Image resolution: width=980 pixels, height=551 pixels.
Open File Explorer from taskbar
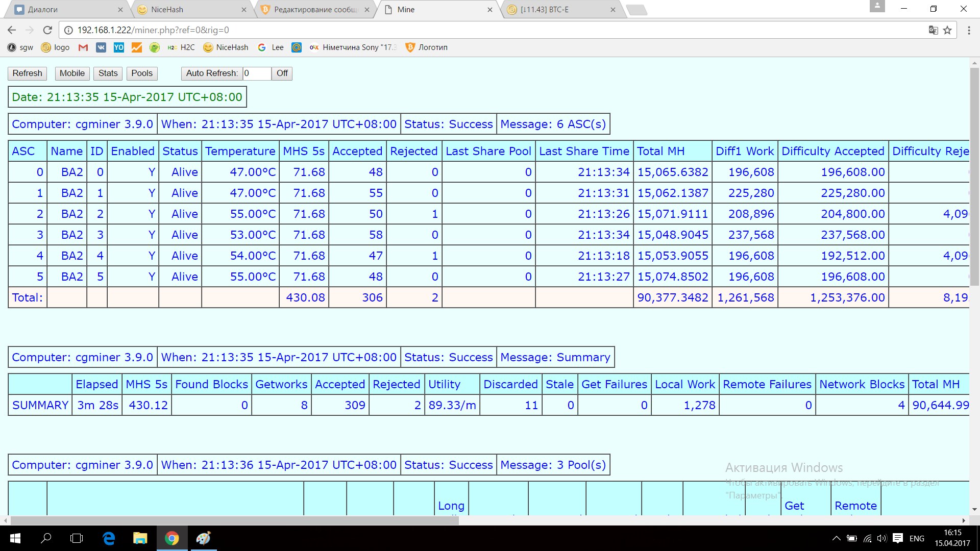click(140, 538)
